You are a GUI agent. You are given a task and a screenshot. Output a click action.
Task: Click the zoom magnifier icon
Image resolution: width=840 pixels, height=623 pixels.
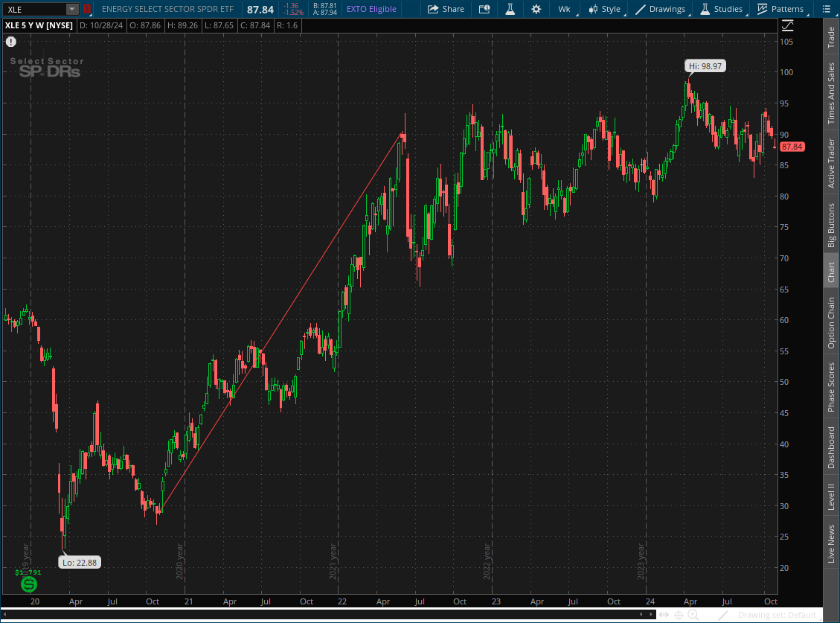click(693, 615)
